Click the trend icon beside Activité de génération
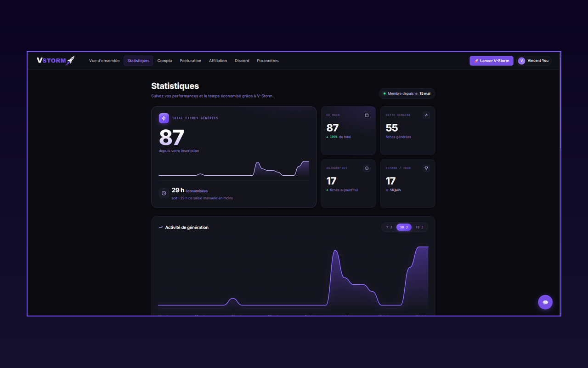Viewport: 588px width, 368px height. tap(161, 227)
